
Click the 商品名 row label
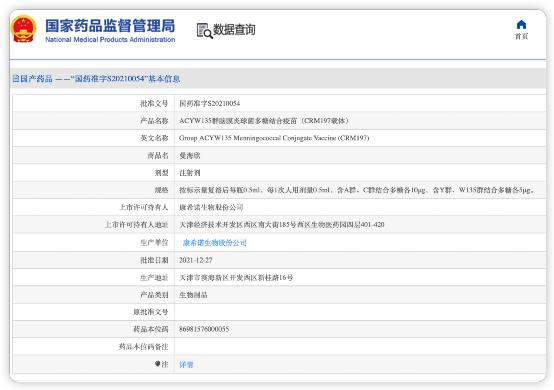coord(158,155)
